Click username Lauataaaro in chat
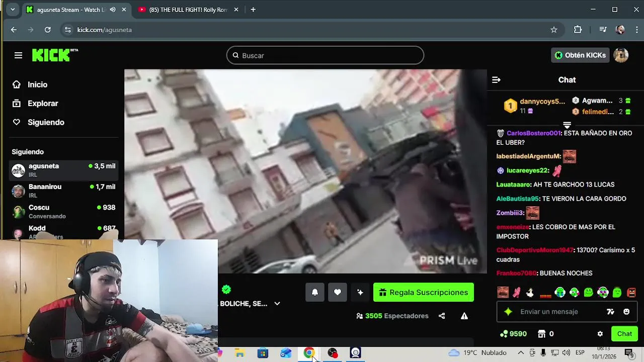 point(514,185)
